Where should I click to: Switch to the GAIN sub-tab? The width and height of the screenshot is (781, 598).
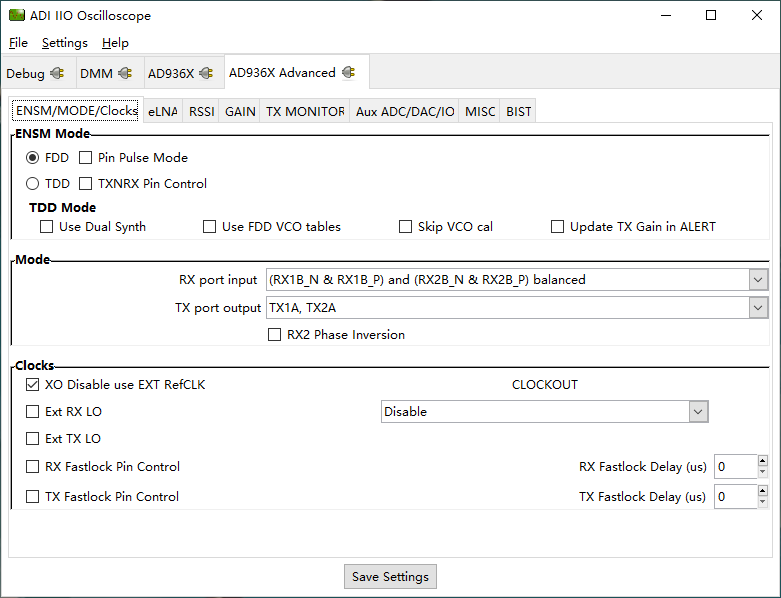[x=240, y=112]
